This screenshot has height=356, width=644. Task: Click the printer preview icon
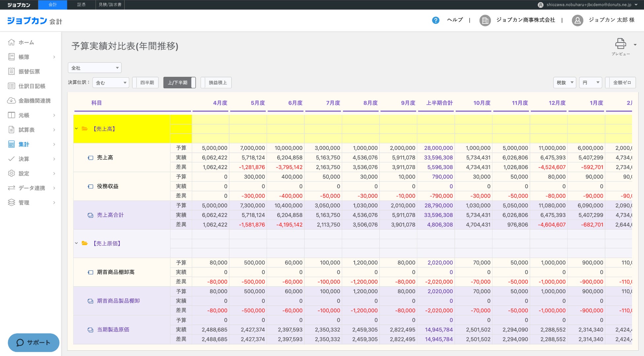[620, 44]
